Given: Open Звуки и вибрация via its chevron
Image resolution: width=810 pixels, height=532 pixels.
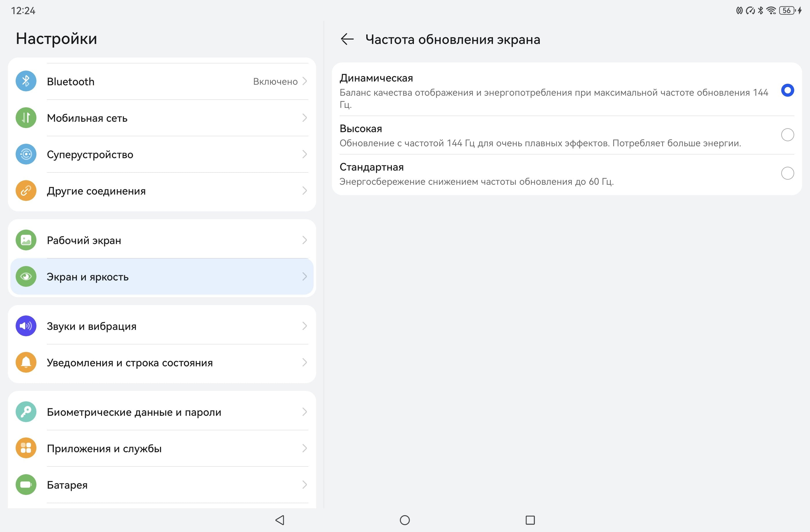Looking at the screenshot, I should tap(305, 326).
